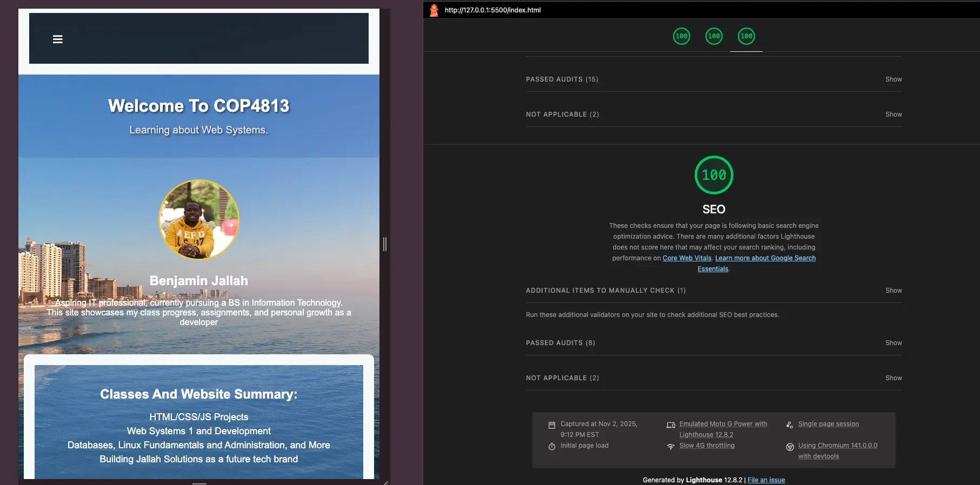Click the Slow 4G throttling entry
Viewport: 980px width, 485px height.
707,446
